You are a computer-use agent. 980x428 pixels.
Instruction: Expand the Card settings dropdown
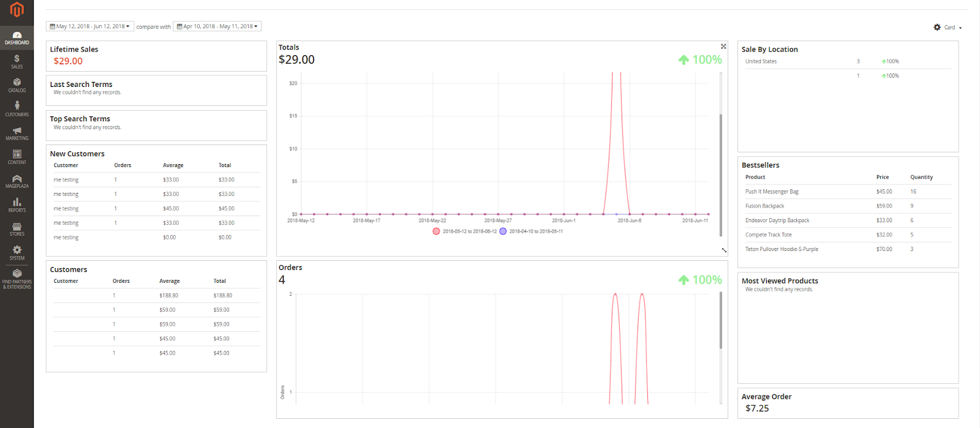tap(948, 27)
